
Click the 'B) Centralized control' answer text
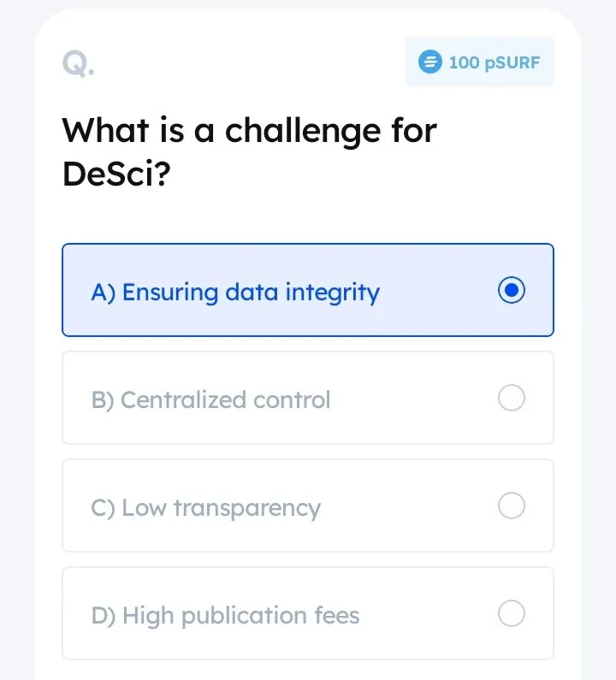tap(210, 400)
